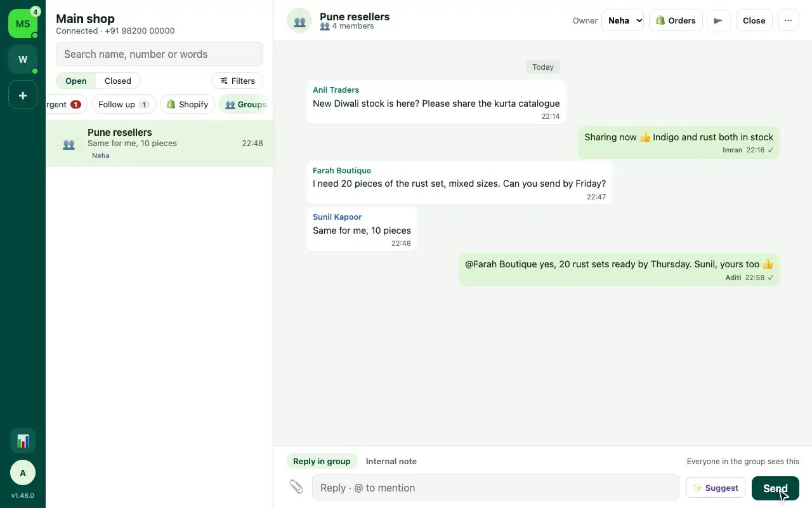Click Sunil Kapoor sender name
This screenshot has width=812, height=508.
point(337,217)
